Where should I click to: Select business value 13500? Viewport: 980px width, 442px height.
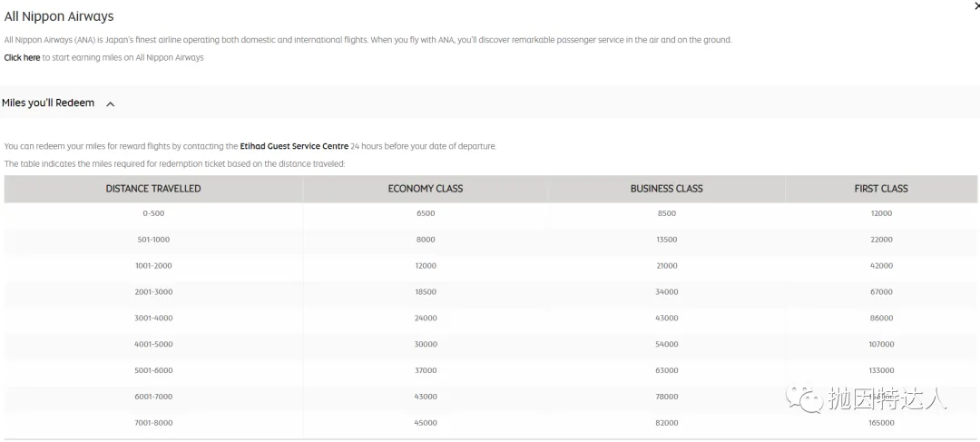click(x=666, y=240)
